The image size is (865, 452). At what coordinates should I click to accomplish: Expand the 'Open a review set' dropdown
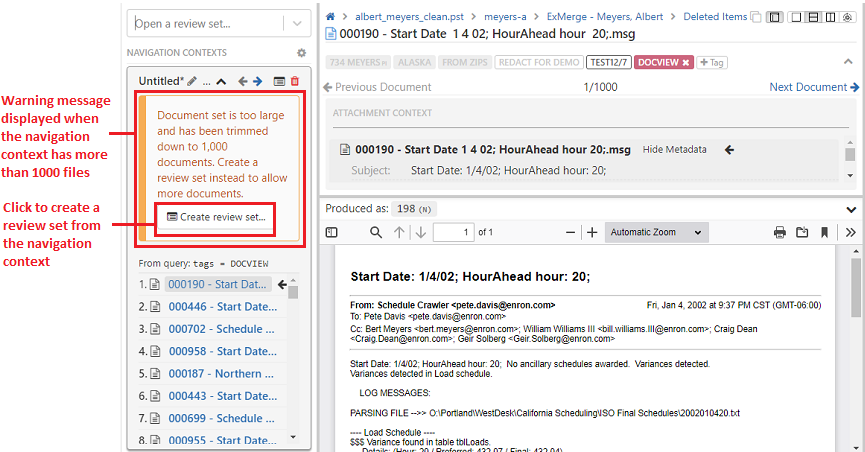(x=297, y=24)
